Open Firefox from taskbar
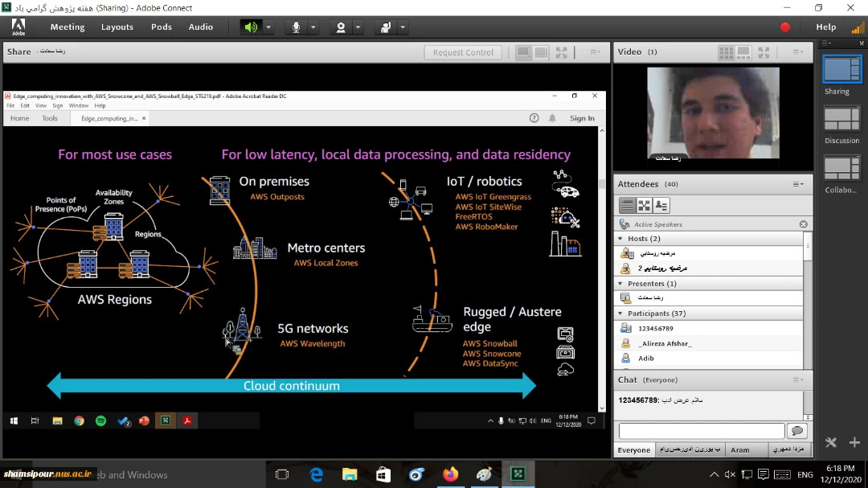The width and height of the screenshot is (868, 488). pos(451,474)
